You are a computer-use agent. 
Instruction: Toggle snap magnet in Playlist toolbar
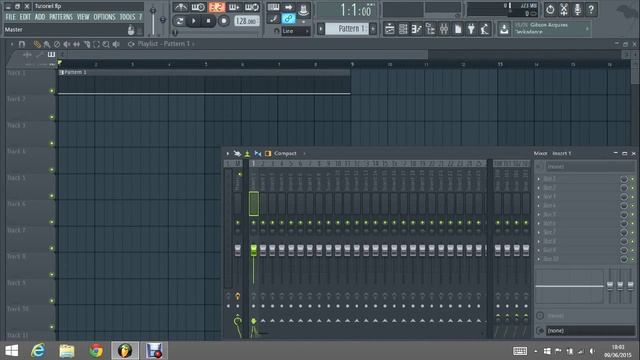pos(22,44)
